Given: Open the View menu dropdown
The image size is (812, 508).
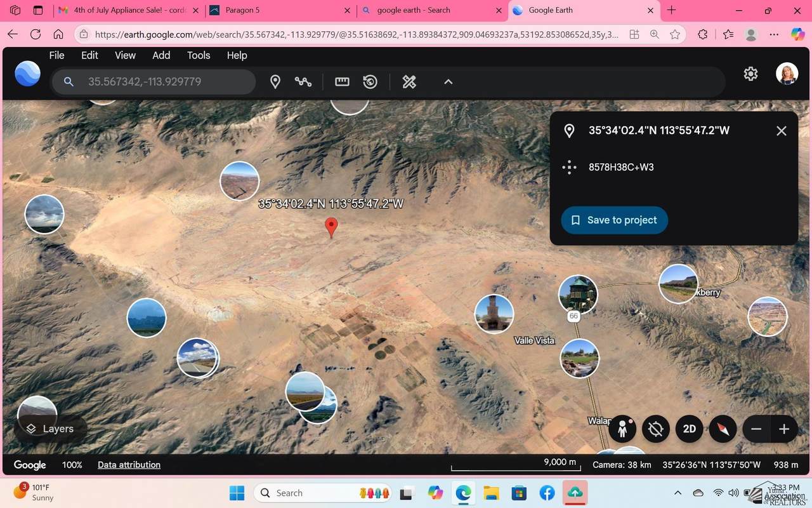Looking at the screenshot, I should pos(125,55).
